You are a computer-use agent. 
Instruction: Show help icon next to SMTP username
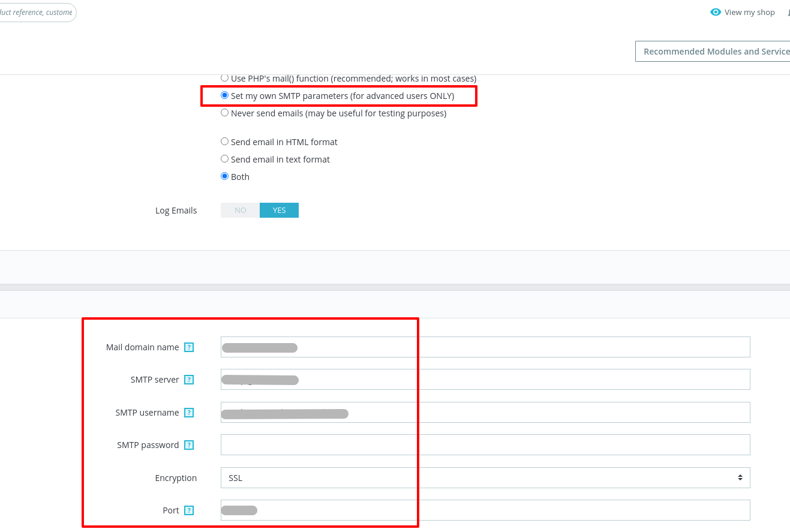pos(189,413)
